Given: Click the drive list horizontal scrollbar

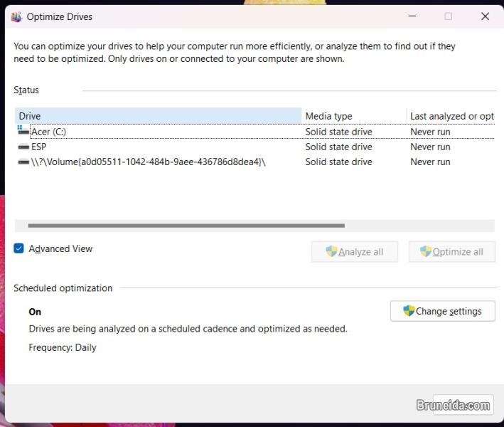Looking at the screenshot, I should [186, 226].
